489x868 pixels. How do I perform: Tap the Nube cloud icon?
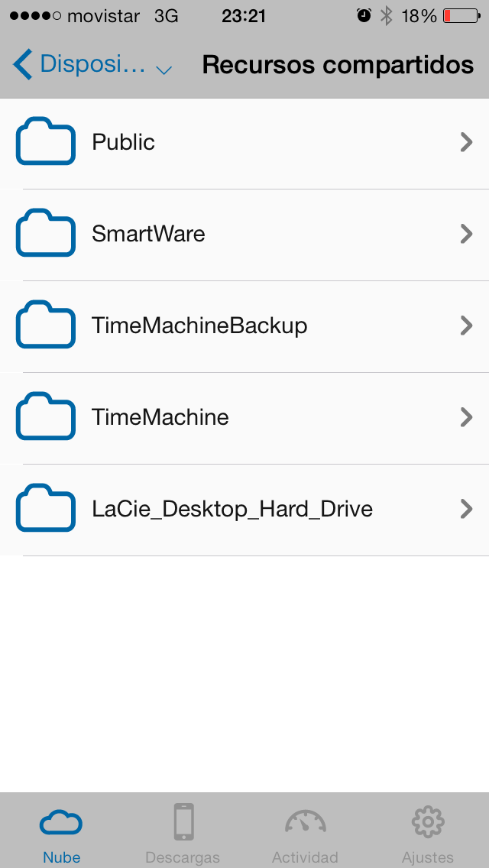click(61, 823)
